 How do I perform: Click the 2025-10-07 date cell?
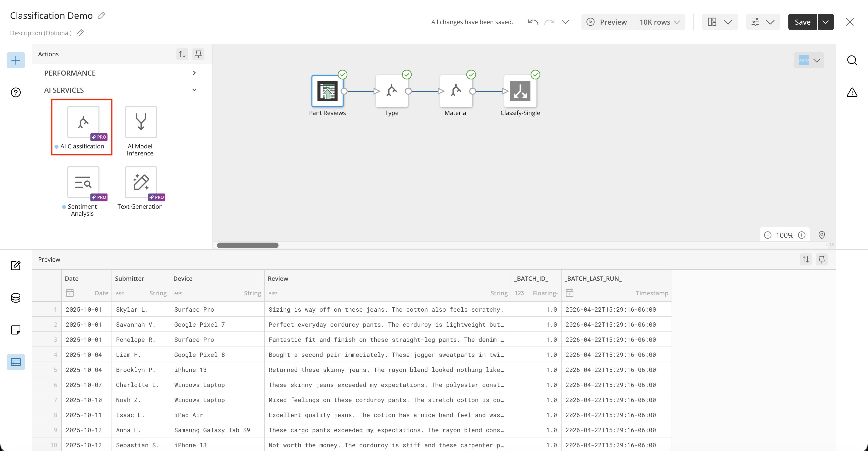click(87, 385)
